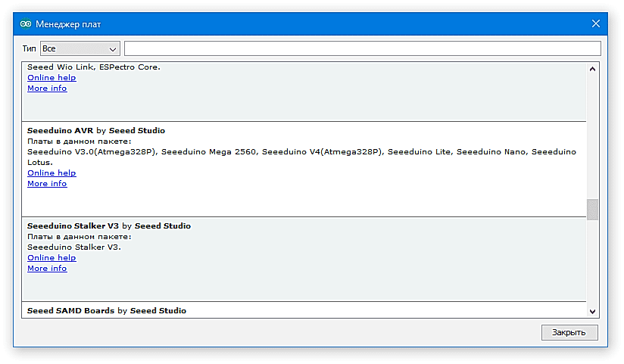The height and width of the screenshot is (364, 624).
Task: Click the Arduino logo in the title bar
Action: (25, 23)
